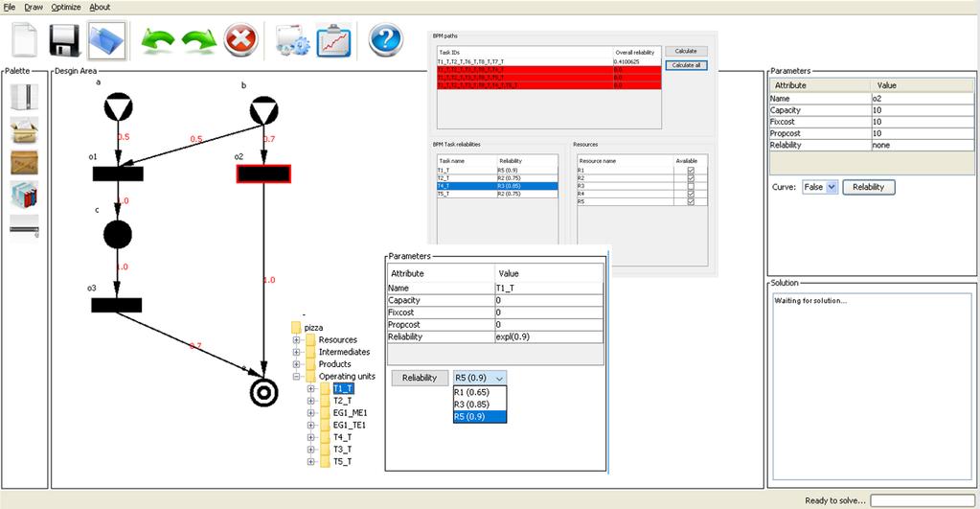Click the green undo arrow

(157, 41)
